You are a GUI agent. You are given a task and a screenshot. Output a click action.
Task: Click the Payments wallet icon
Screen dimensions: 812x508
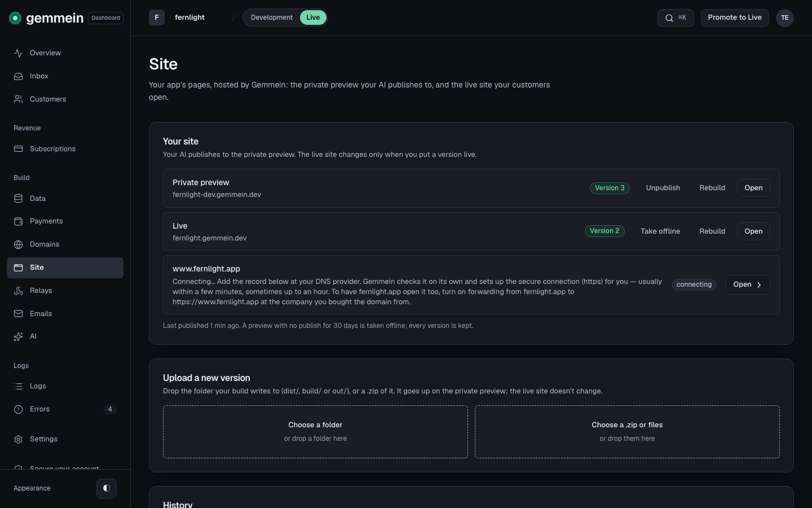tap(19, 221)
